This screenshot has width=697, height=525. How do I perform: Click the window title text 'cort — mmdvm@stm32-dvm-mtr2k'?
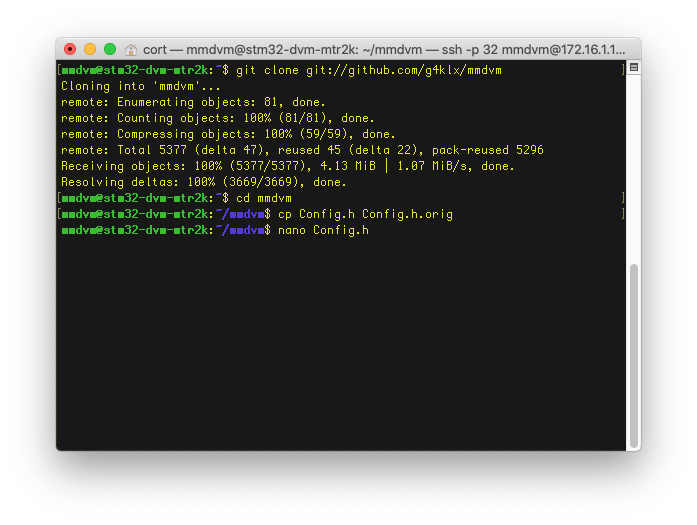point(251,50)
